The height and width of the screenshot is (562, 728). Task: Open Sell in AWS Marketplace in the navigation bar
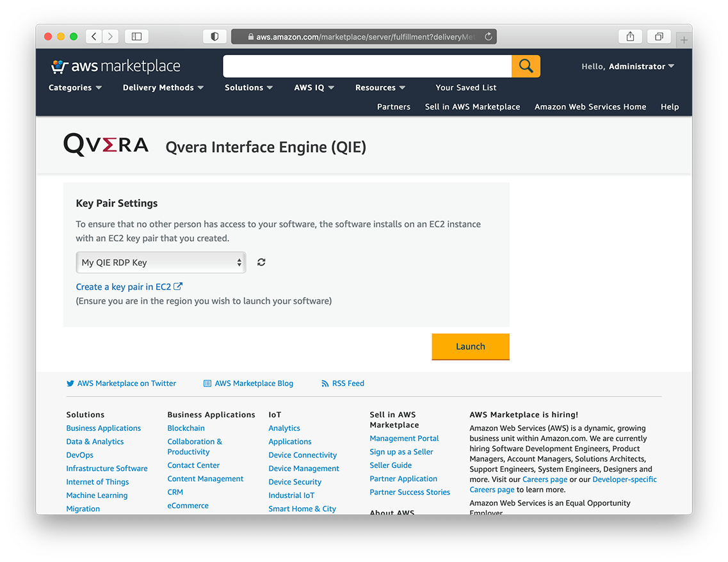click(472, 107)
